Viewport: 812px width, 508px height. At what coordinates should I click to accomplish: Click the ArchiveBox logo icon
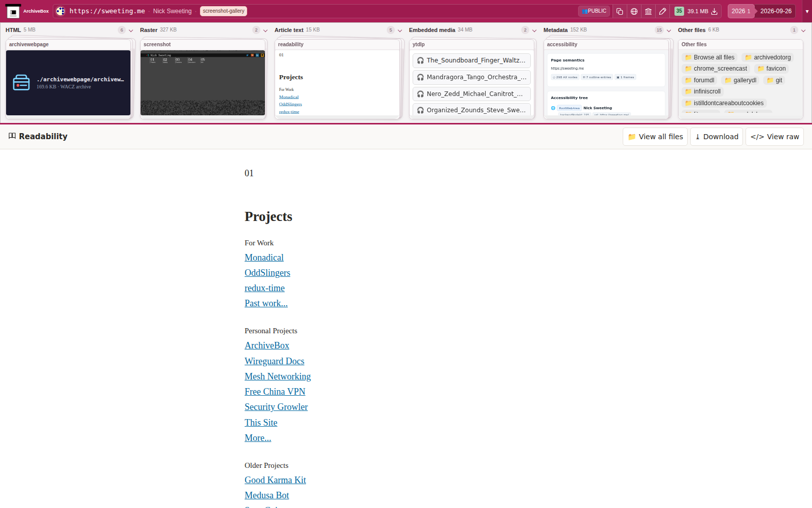click(13, 11)
